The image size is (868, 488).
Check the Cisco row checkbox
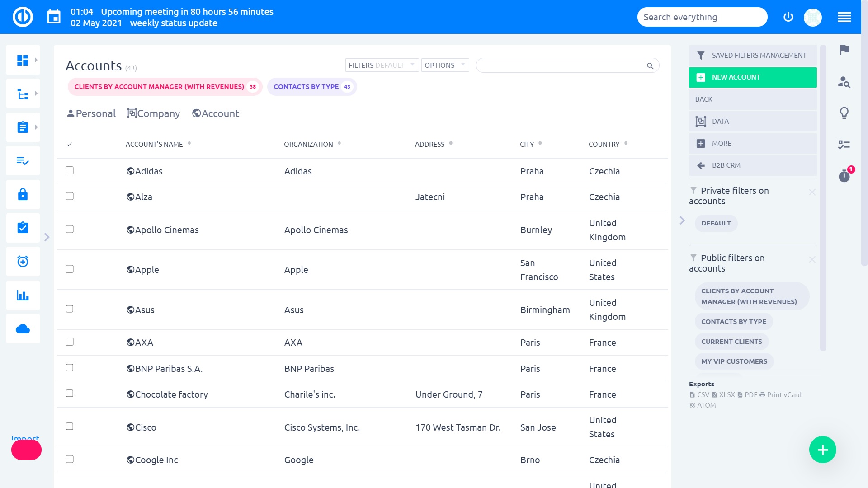click(x=69, y=426)
